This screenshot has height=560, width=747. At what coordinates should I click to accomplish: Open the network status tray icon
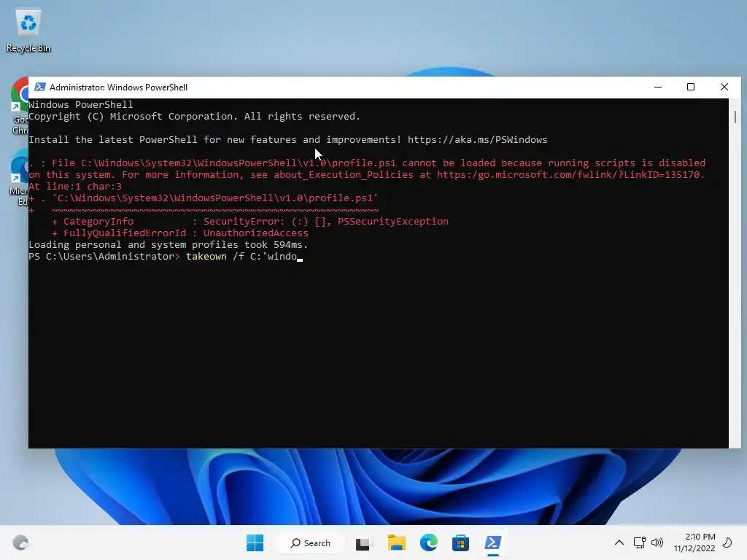[639, 542]
